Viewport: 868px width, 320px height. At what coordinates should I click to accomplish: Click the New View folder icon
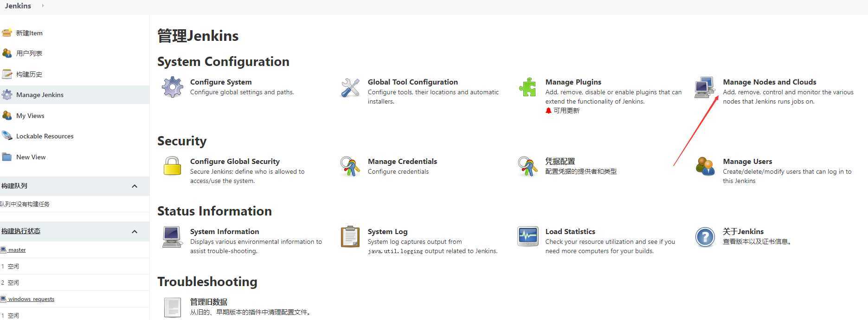[x=7, y=157]
